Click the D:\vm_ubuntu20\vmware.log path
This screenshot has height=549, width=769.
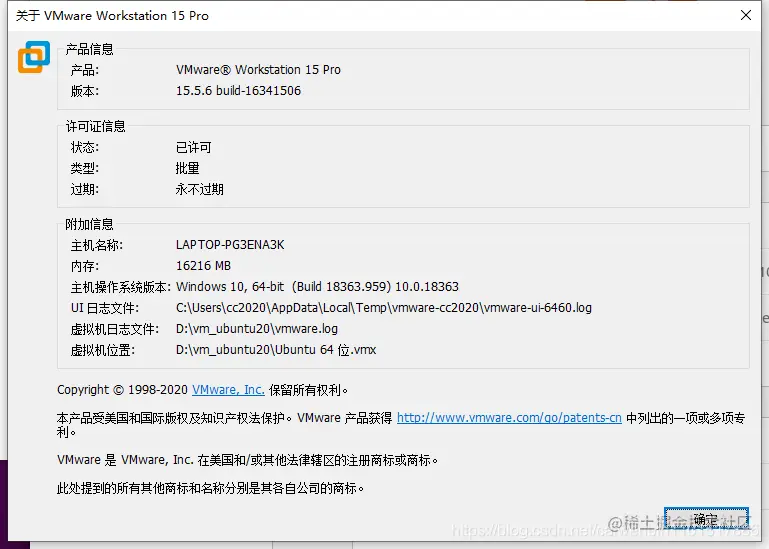(x=256, y=329)
